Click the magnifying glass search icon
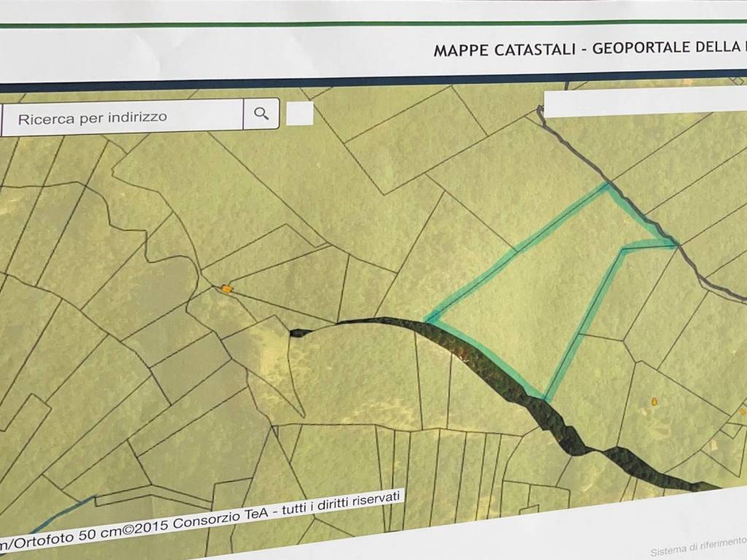This screenshot has height=560, width=747. tap(261, 114)
